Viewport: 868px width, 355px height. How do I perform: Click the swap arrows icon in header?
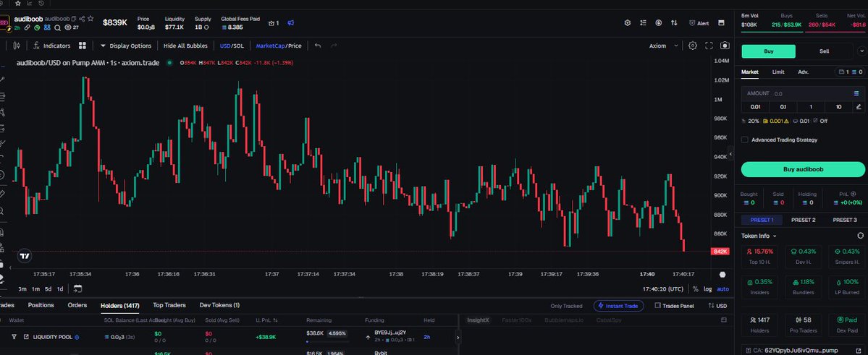[x=674, y=23]
